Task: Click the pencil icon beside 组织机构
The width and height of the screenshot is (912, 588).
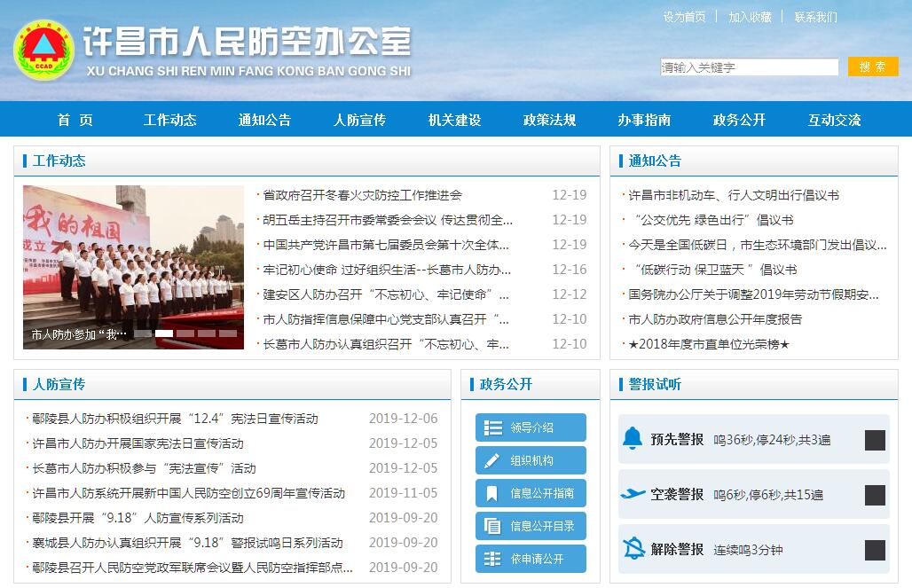Action: (x=492, y=460)
